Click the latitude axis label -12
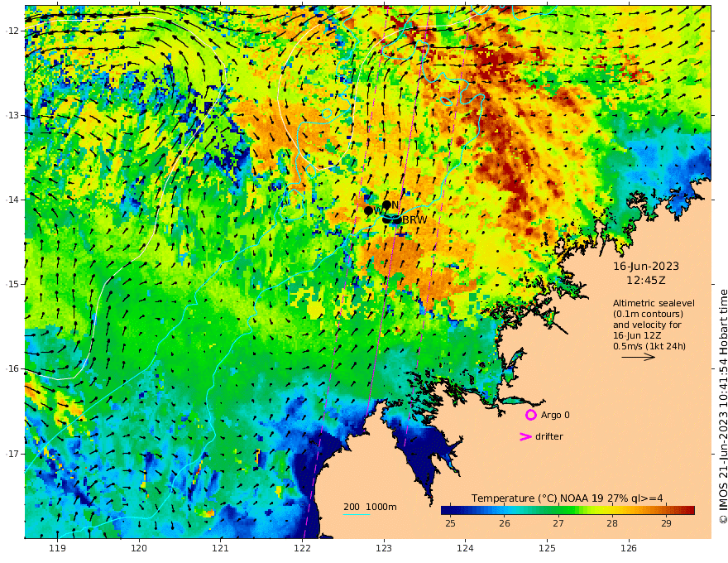The image size is (728, 563). click(13, 31)
